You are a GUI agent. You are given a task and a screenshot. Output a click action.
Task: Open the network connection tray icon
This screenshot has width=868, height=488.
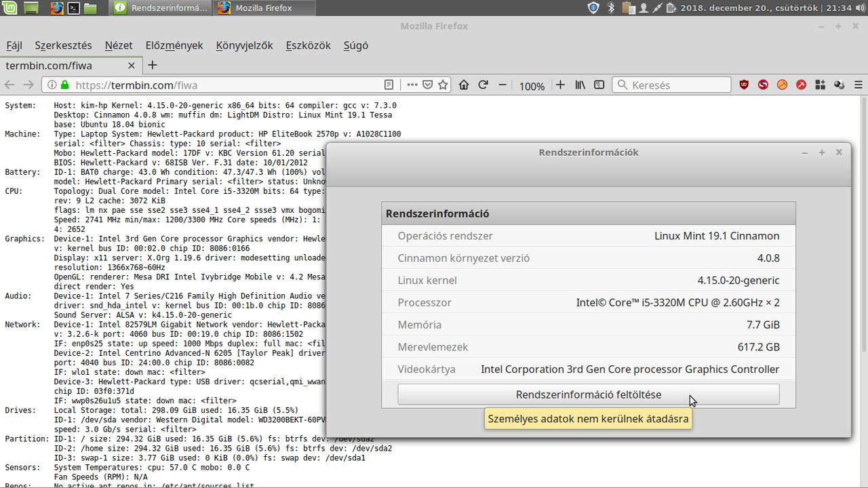pyautogui.click(x=656, y=8)
